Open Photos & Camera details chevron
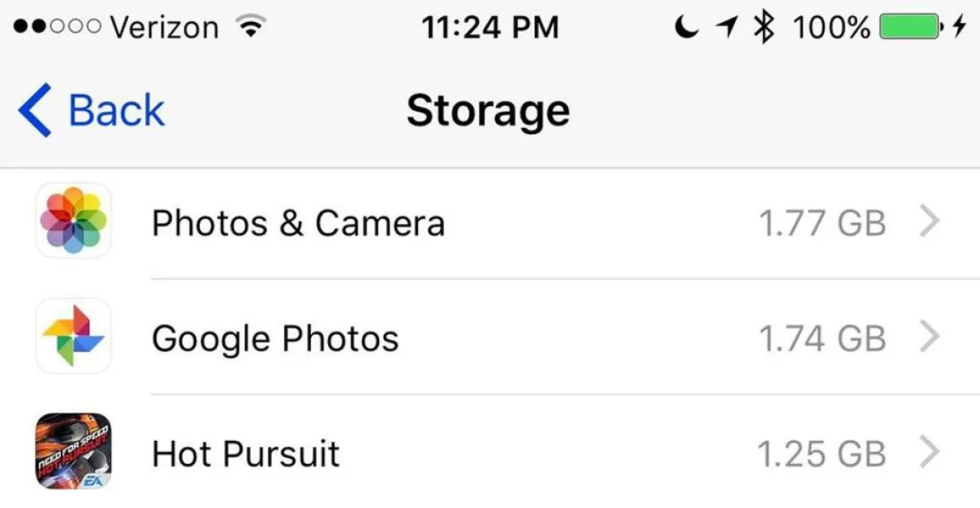 (x=929, y=222)
